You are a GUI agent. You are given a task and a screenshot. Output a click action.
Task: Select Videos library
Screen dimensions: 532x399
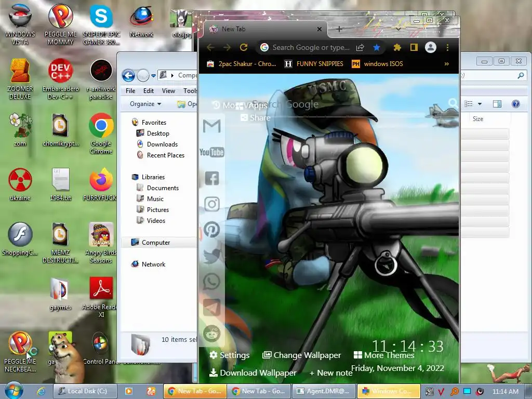click(x=151, y=220)
